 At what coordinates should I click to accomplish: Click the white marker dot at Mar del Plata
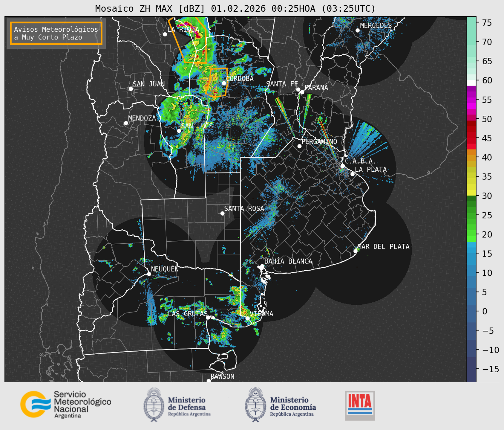[x=355, y=251]
